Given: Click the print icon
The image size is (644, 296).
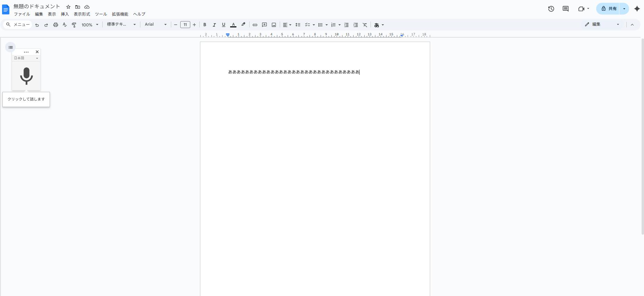Looking at the screenshot, I should click(x=55, y=25).
